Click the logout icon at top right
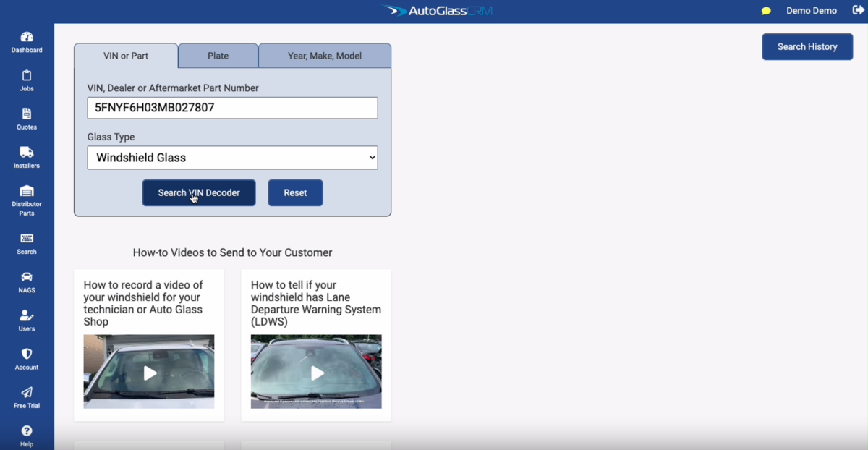868x450 pixels. (858, 11)
